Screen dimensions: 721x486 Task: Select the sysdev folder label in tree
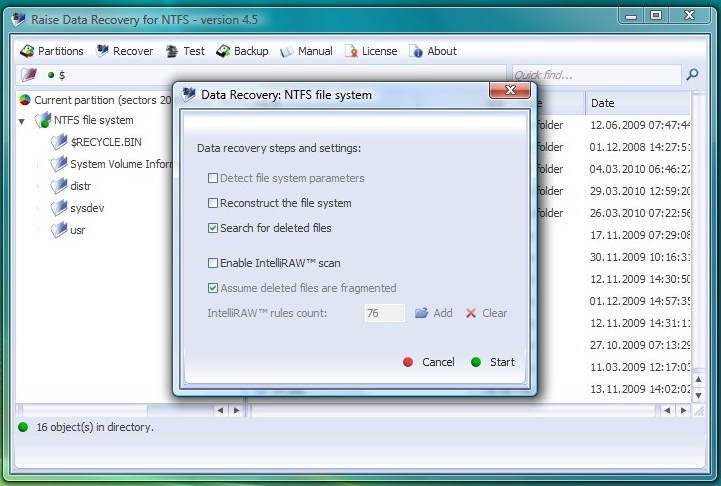click(87, 208)
